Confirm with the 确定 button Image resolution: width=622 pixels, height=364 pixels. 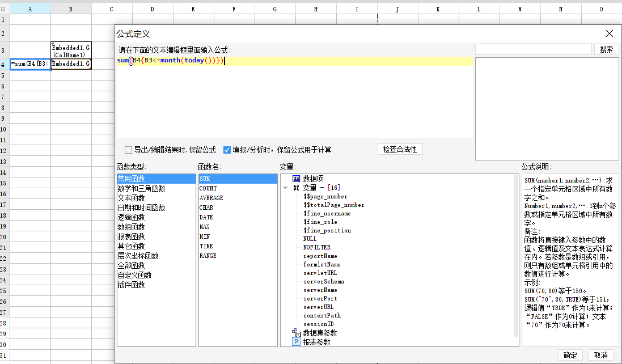pos(570,355)
